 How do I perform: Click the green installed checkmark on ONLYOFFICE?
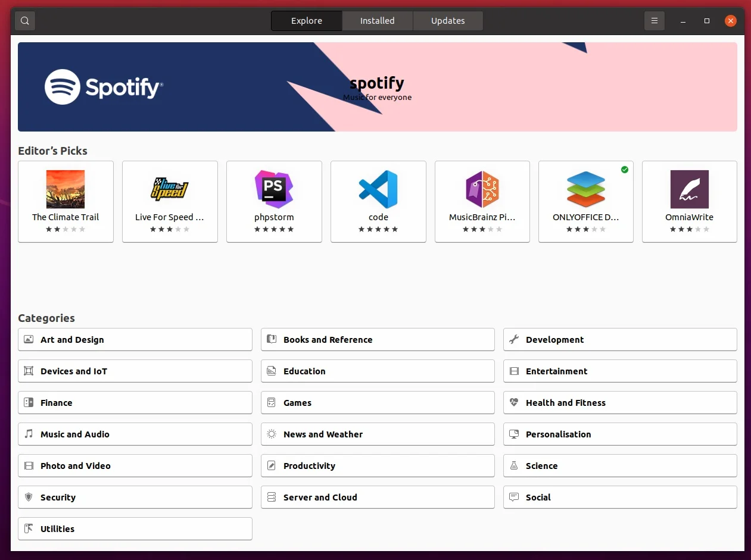pyautogui.click(x=624, y=170)
